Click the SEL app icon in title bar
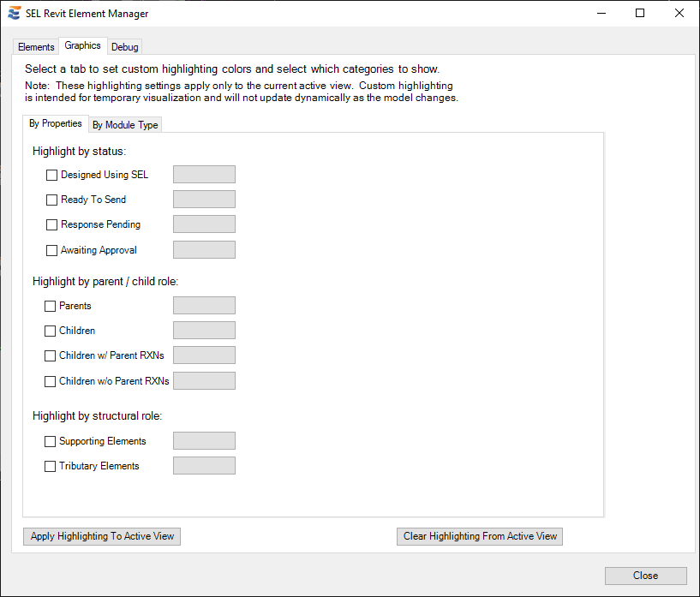The height and width of the screenshot is (597, 700). (15, 13)
